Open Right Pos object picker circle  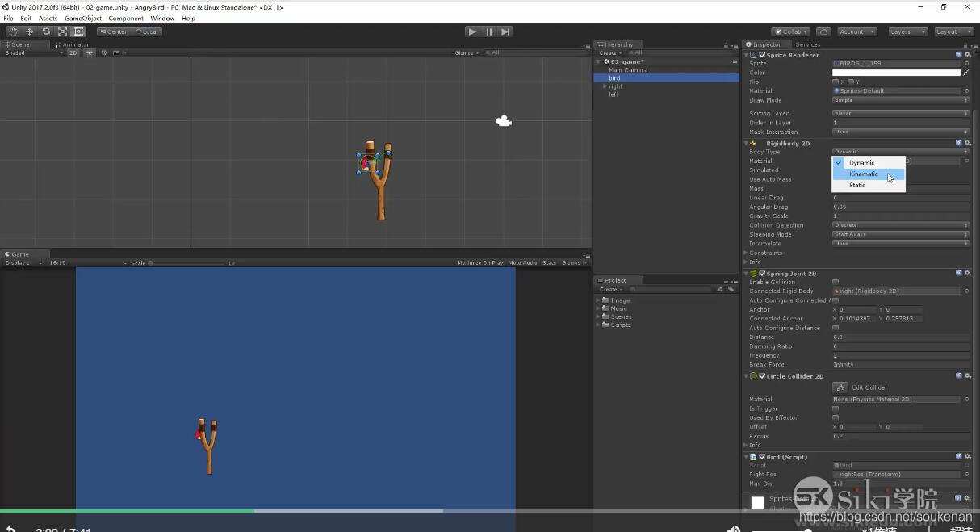967,474
